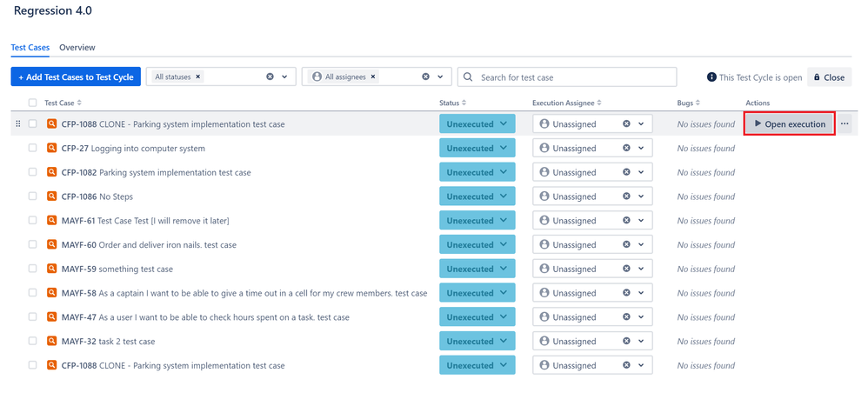
Task: Toggle the select-all checkbox in table header
Action: [33, 103]
